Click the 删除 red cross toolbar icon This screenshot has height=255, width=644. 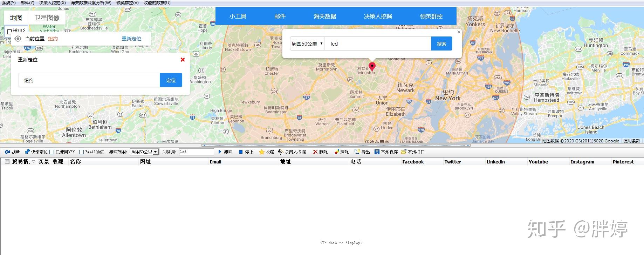(x=315, y=152)
